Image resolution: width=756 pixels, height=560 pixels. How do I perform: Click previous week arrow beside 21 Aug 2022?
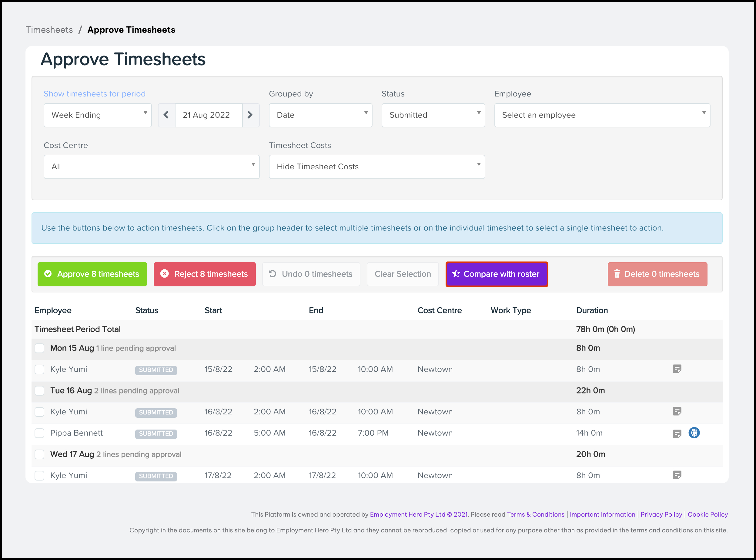(166, 115)
